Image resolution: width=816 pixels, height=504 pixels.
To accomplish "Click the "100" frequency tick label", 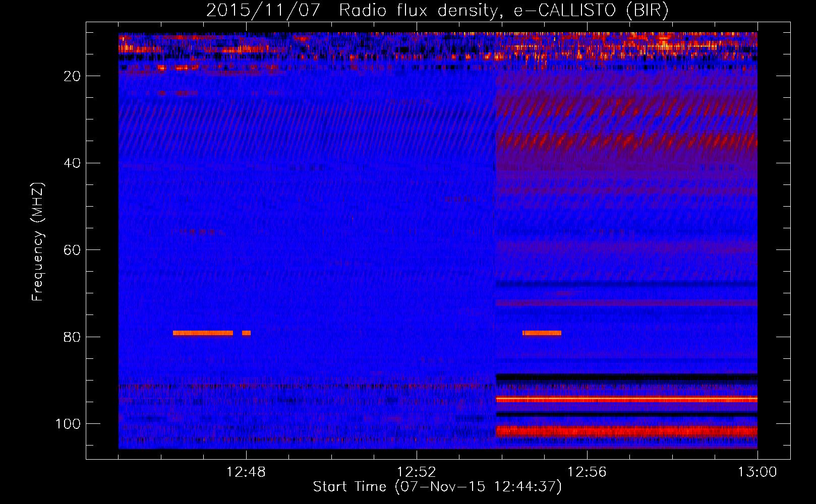I will click(x=68, y=424).
